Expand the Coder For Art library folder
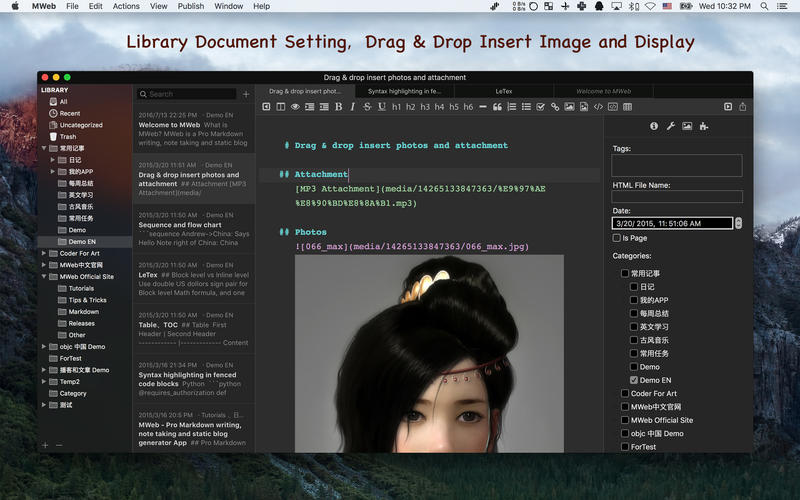Image resolution: width=800 pixels, height=500 pixels. coord(43,253)
